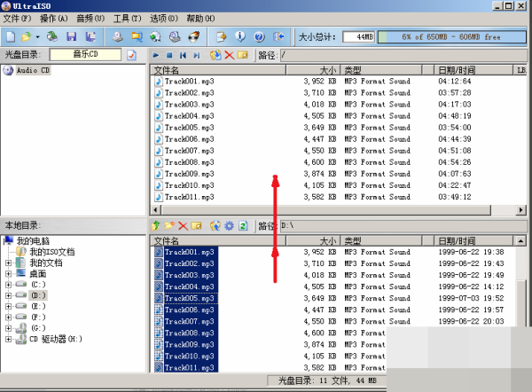The height and width of the screenshot is (392, 532).
Task: Click local pane vertical scrollbar up arrow
Action: pos(520,241)
